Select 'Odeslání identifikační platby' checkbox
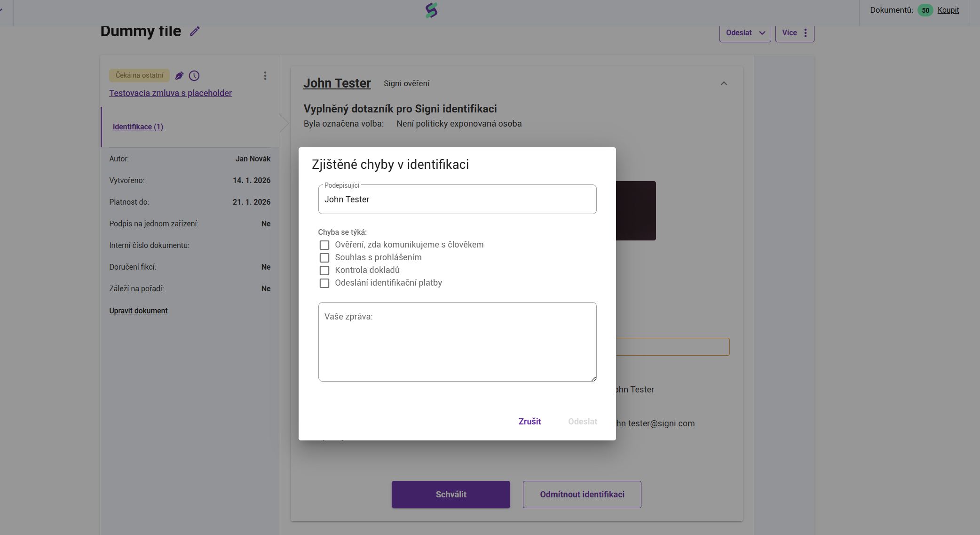Image resolution: width=980 pixels, height=535 pixels. [324, 283]
